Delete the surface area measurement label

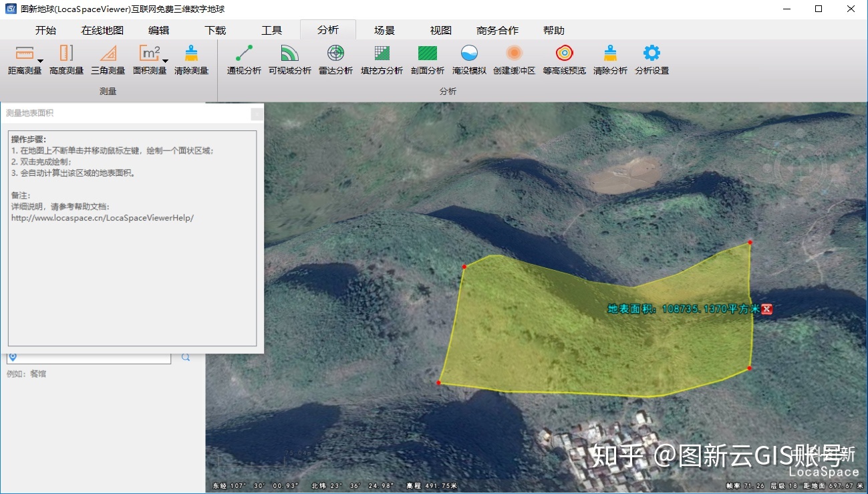coord(766,309)
